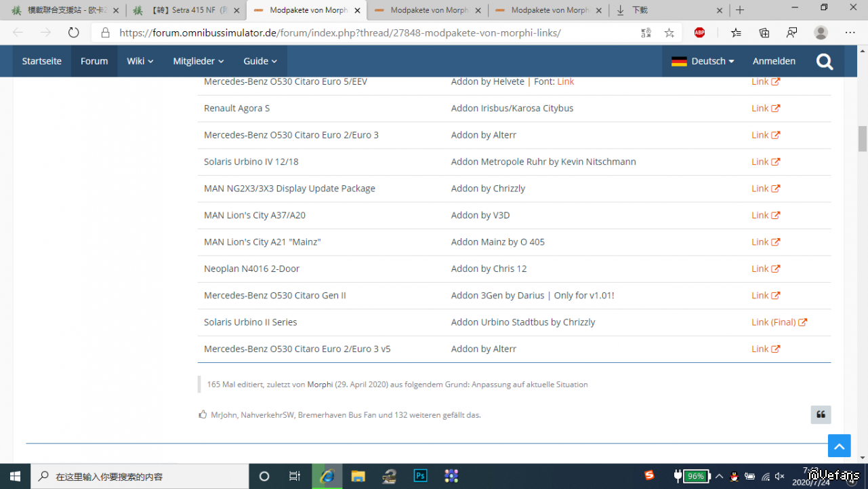Click Link for Renault Agora S

pos(765,109)
